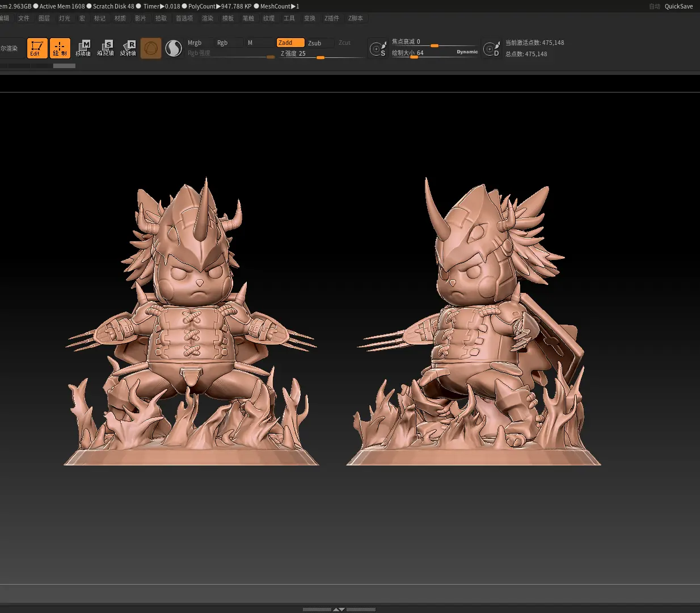Viewport: 700px width, 613px height.
Task: Click the QuickSave button
Action: coord(679,6)
